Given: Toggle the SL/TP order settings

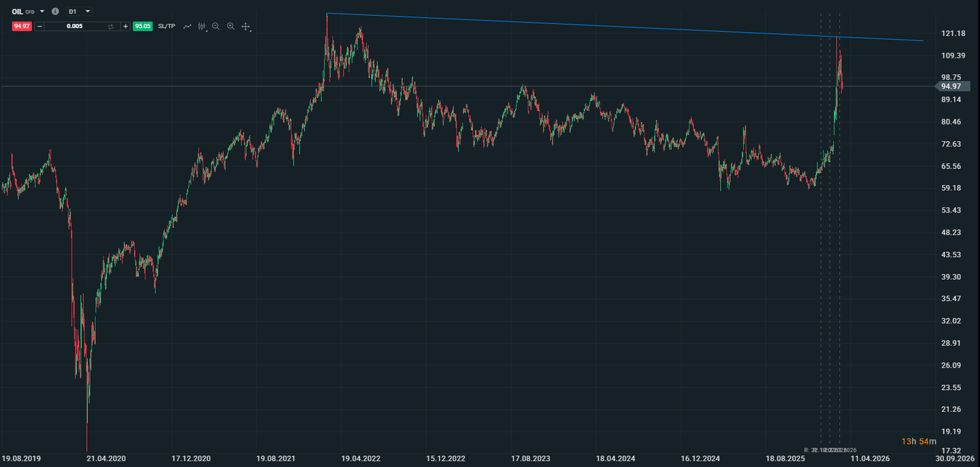Looking at the screenshot, I should 166,27.
